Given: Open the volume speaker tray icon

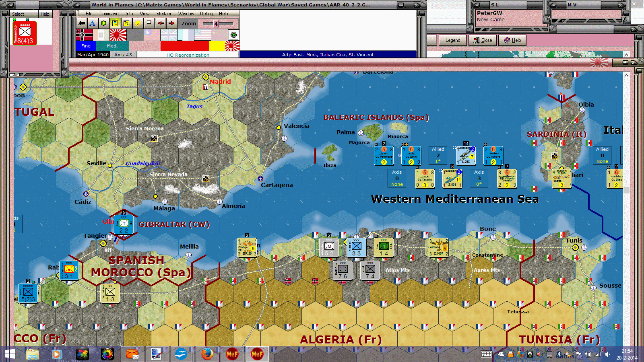Looking at the screenshot, I should pyautogui.click(x=607, y=354).
